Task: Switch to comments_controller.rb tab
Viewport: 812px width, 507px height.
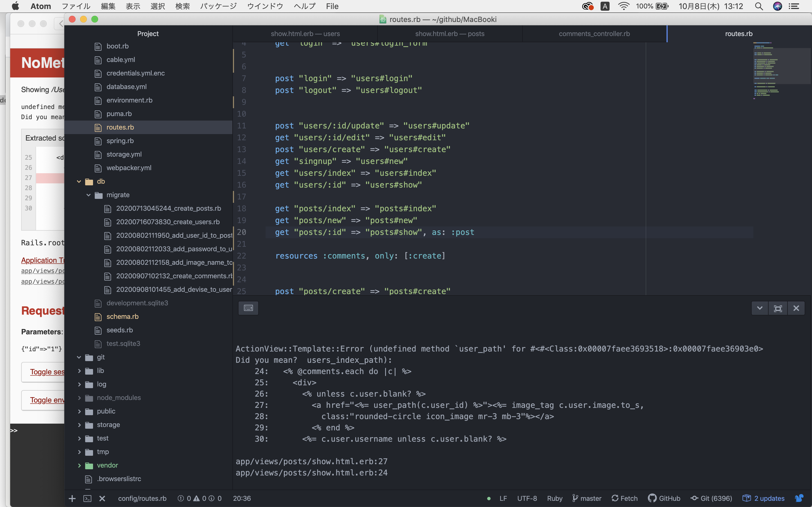Action: (x=594, y=34)
